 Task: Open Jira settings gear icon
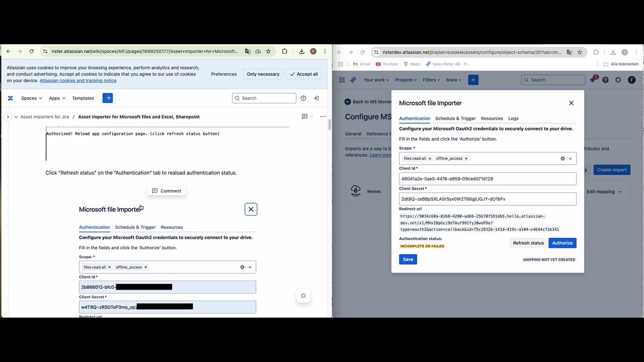[x=618, y=80]
